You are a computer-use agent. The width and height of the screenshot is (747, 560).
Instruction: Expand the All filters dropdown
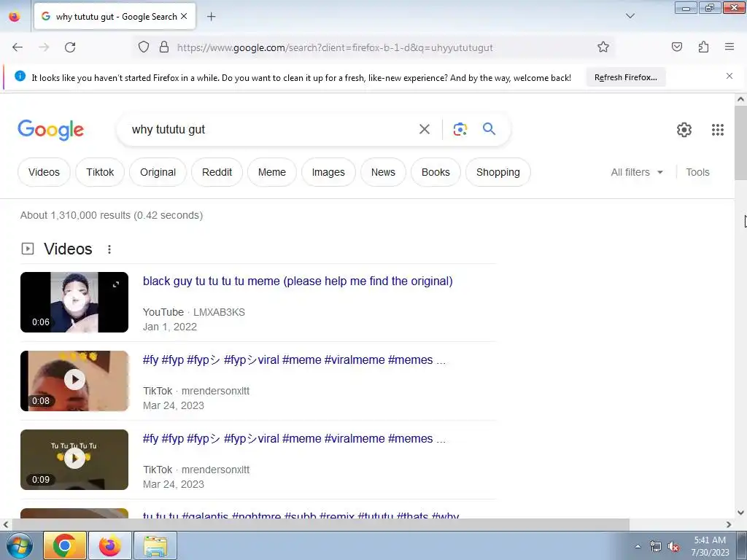636,172
